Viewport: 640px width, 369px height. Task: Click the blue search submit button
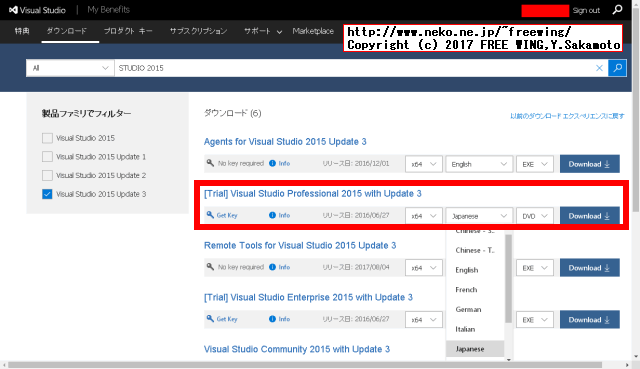(x=617, y=68)
